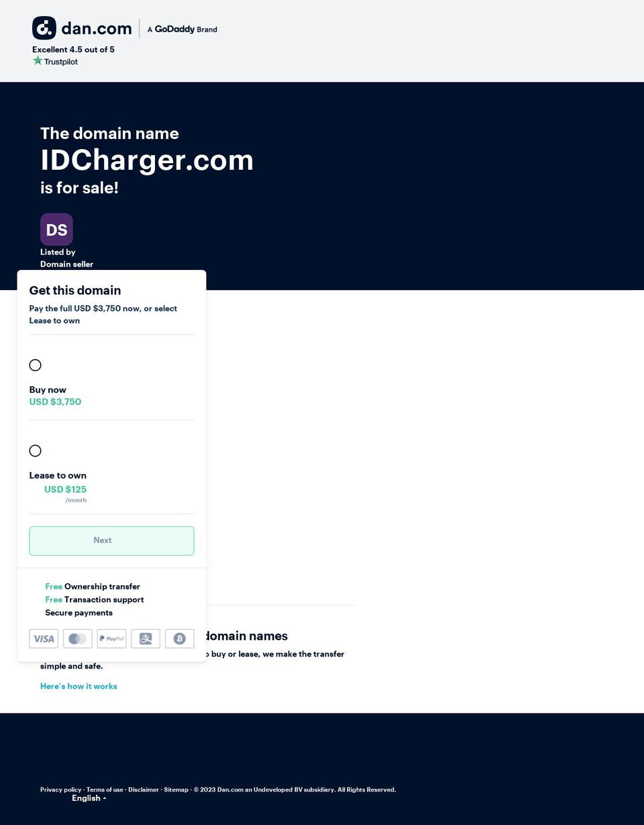644x825 pixels.
Task: Click the PayPal payment icon
Action: coord(111,638)
